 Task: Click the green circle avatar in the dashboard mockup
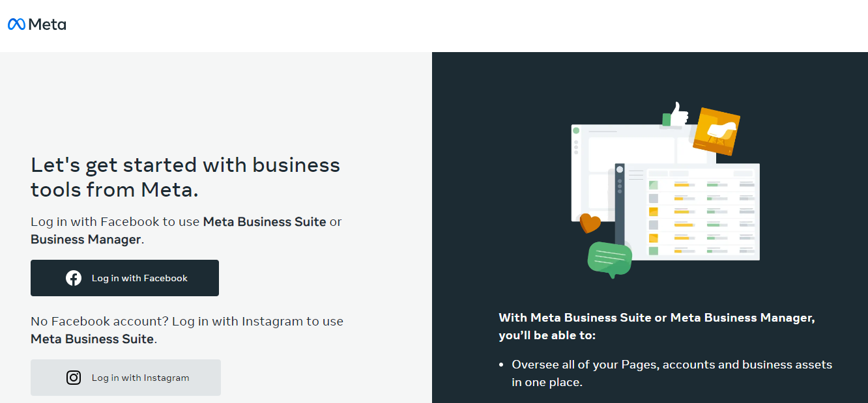coord(576,130)
